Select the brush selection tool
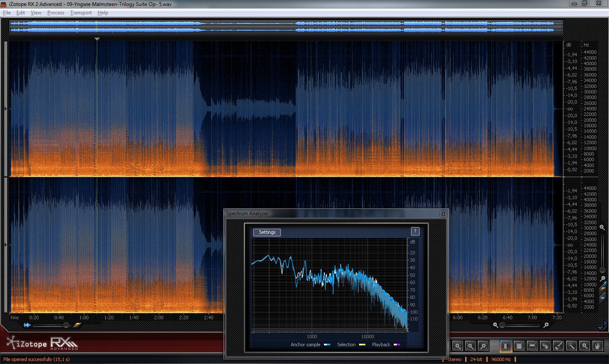609x364 pixels. [558, 346]
